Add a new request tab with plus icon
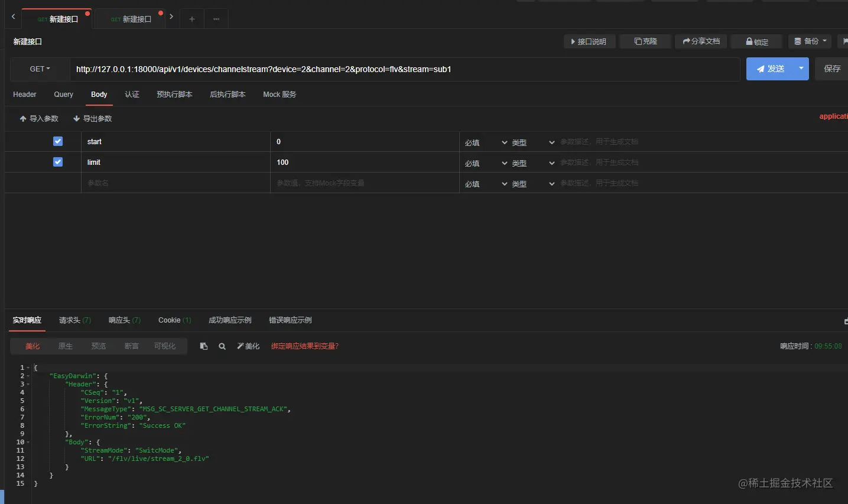 pos(191,19)
